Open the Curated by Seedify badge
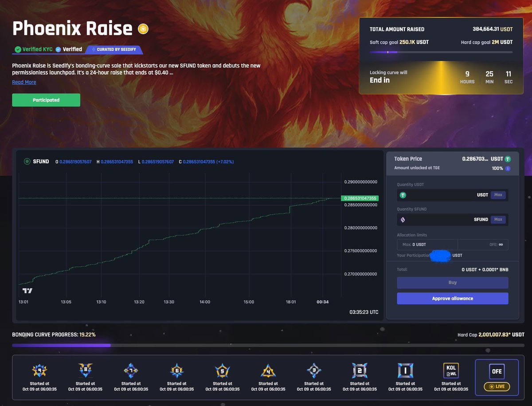Image resolution: width=532 pixels, height=406 pixels. coord(114,49)
